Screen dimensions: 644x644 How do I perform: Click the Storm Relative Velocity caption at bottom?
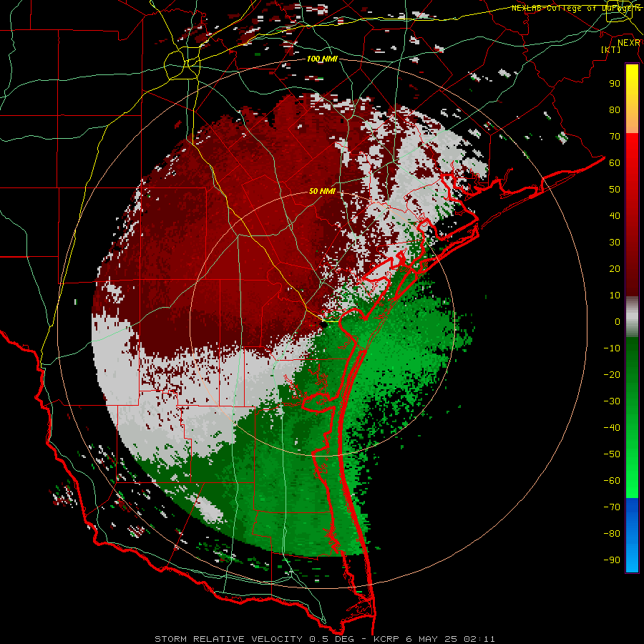click(x=324, y=639)
